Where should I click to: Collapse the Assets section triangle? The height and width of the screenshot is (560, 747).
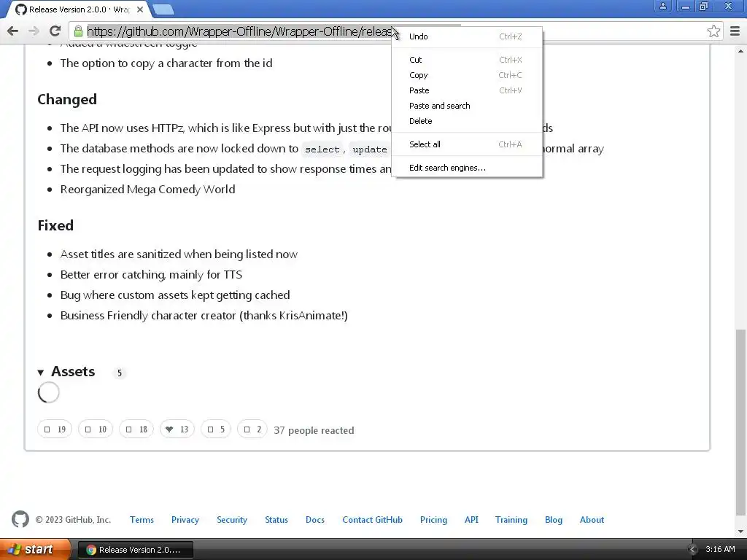pos(41,373)
